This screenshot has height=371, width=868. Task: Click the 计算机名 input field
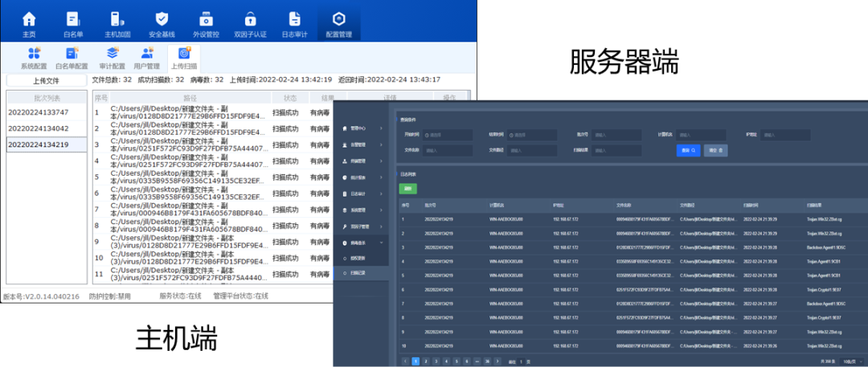click(702, 135)
